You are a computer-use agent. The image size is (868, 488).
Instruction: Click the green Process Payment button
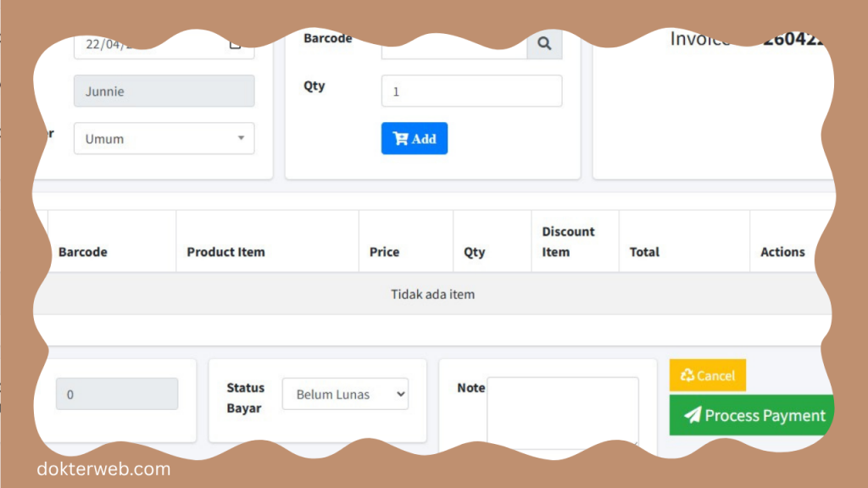point(753,415)
